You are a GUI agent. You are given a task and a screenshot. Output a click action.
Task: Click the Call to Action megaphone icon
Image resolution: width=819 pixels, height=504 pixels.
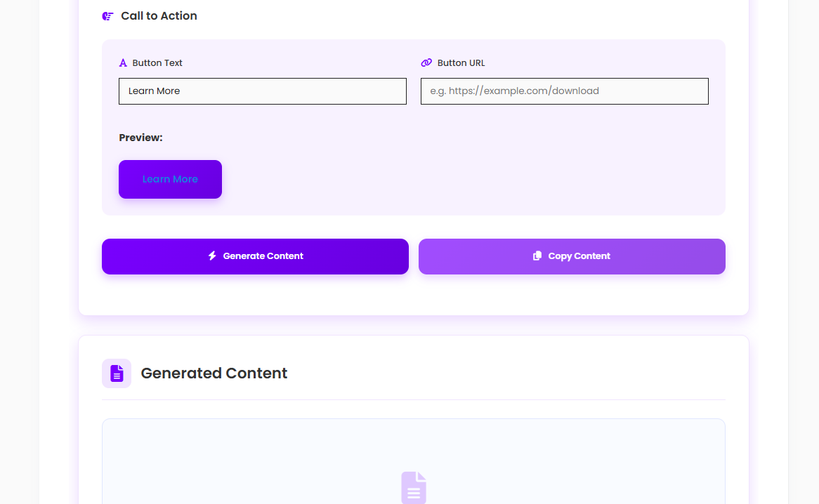point(107,16)
